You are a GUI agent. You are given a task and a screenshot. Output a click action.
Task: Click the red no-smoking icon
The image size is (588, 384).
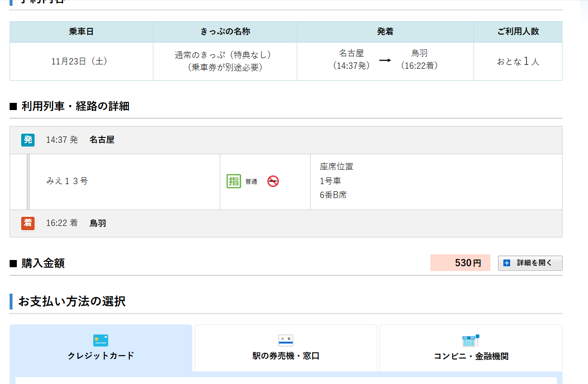[x=273, y=181]
